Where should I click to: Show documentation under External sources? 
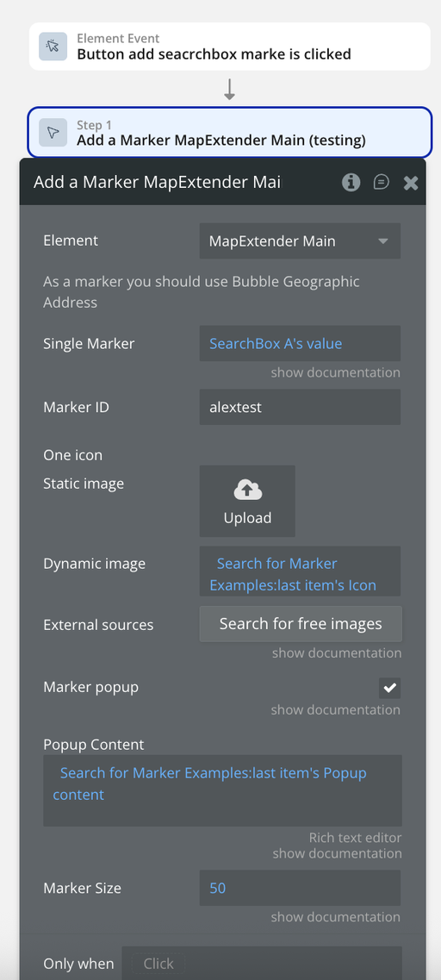tap(337, 653)
